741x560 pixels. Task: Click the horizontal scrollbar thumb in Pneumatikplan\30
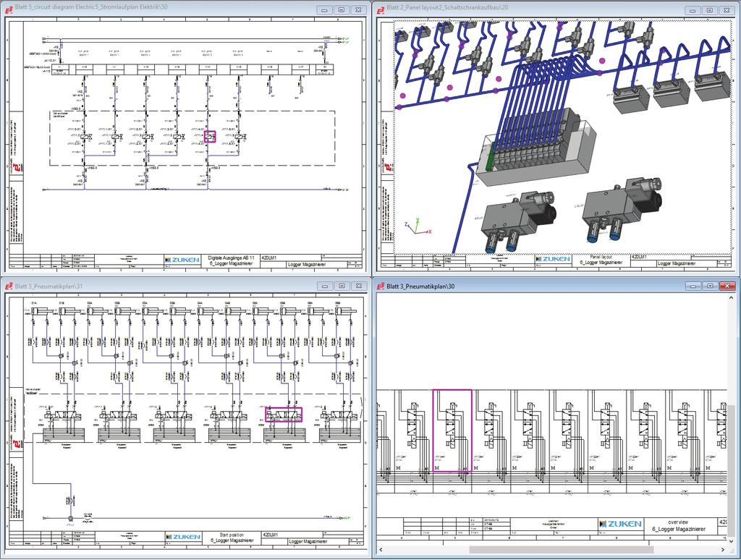[x=562, y=550]
